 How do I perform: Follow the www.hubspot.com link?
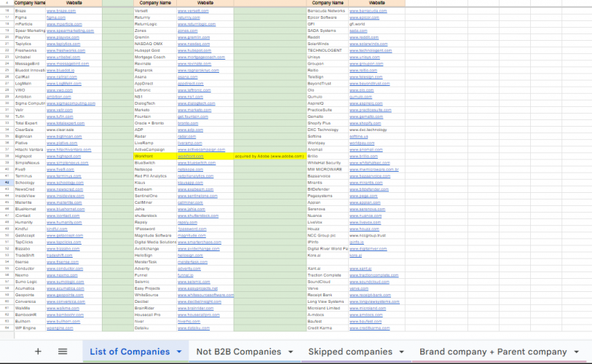click(194, 51)
